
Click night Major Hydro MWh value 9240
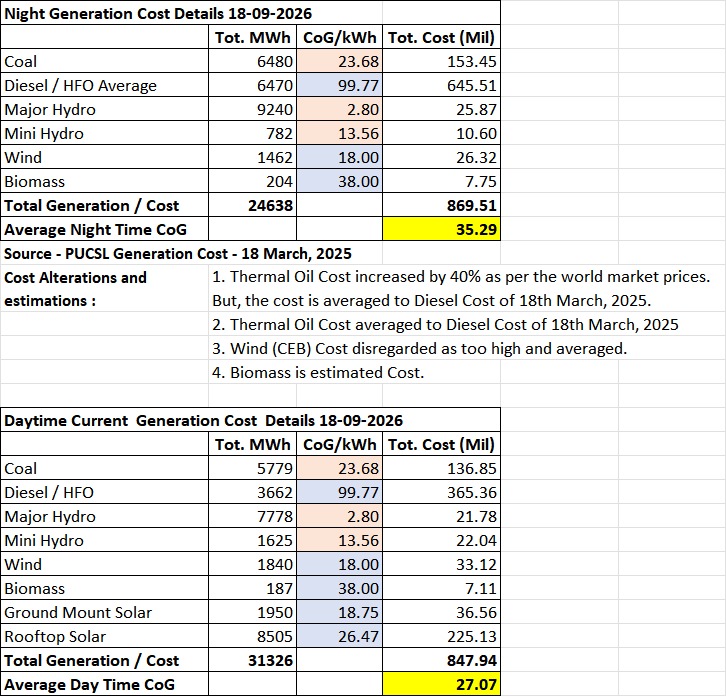click(252, 109)
